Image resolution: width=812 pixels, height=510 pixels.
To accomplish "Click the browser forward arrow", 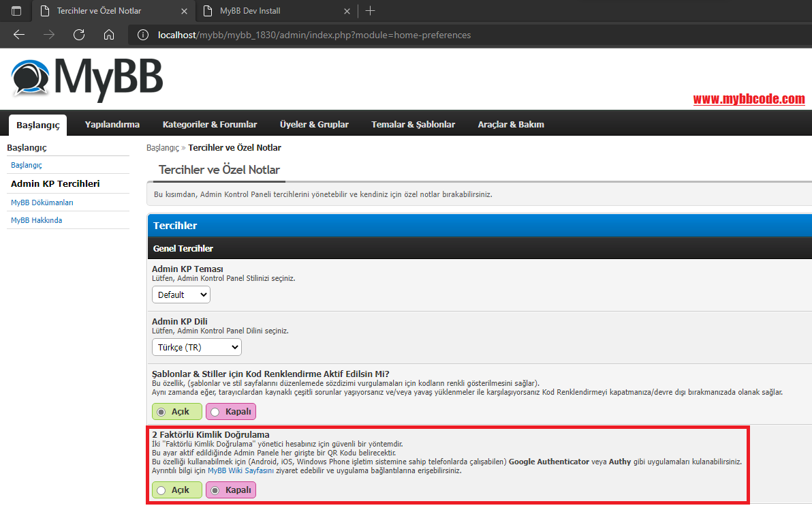I will (49, 35).
